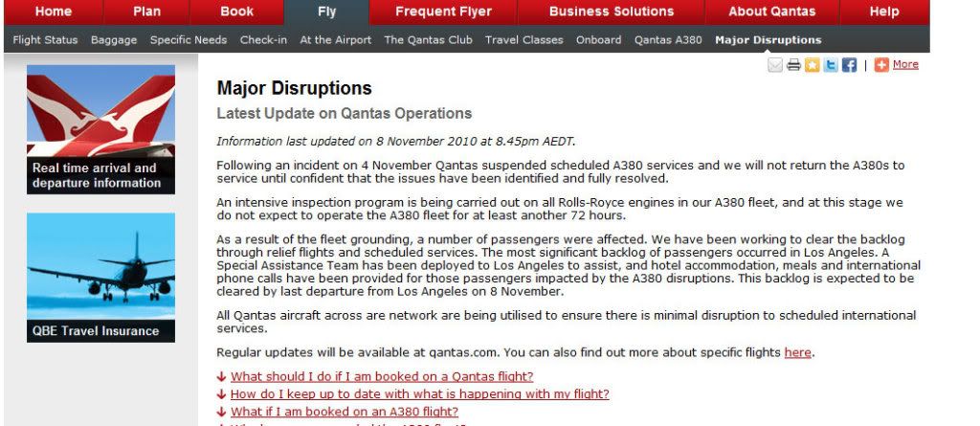Select Flight Status in the submenu

click(46, 40)
